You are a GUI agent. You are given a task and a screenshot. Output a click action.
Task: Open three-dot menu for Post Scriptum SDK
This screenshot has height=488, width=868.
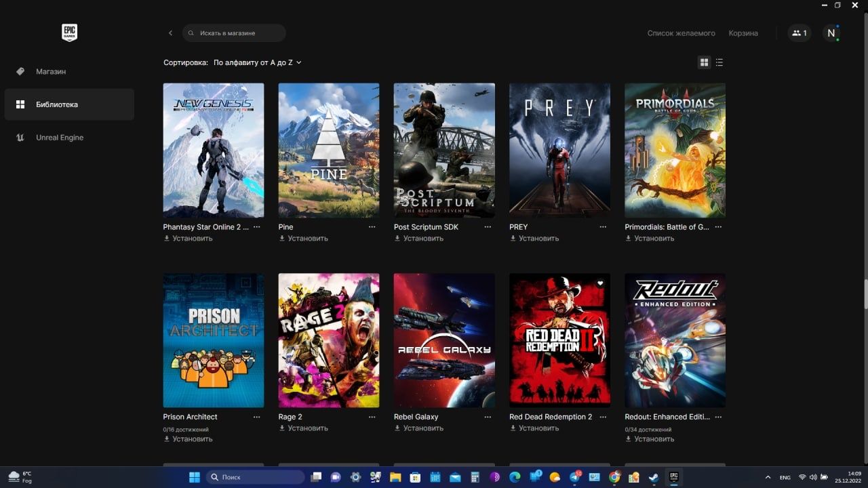pos(488,227)
